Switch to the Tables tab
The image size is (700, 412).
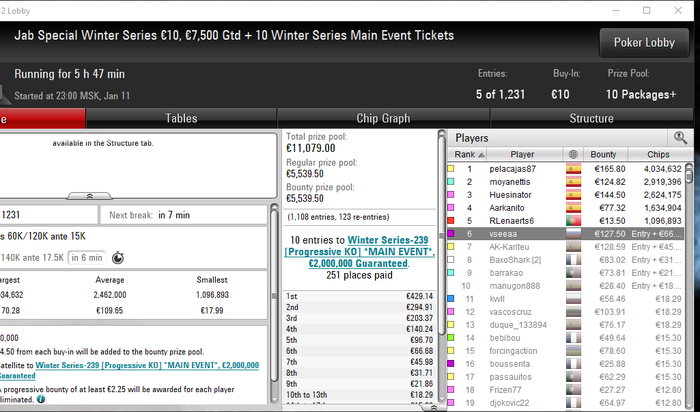click(181, 118)
